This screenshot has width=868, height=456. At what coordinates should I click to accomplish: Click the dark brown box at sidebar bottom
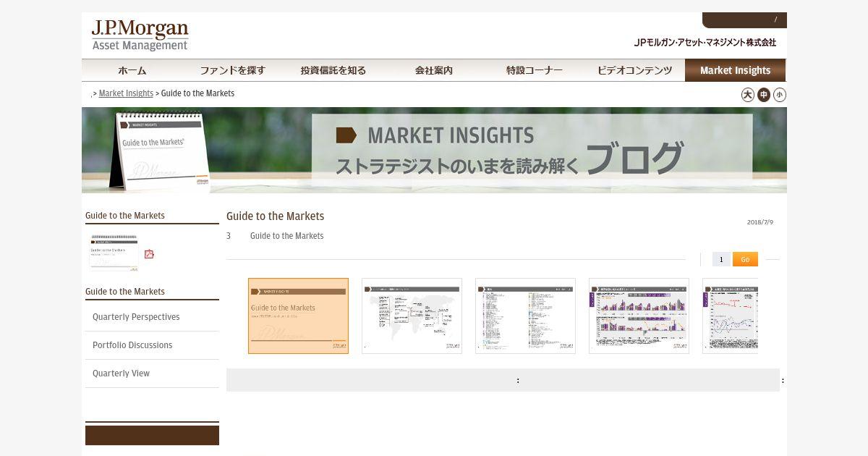tap(152, 435)
